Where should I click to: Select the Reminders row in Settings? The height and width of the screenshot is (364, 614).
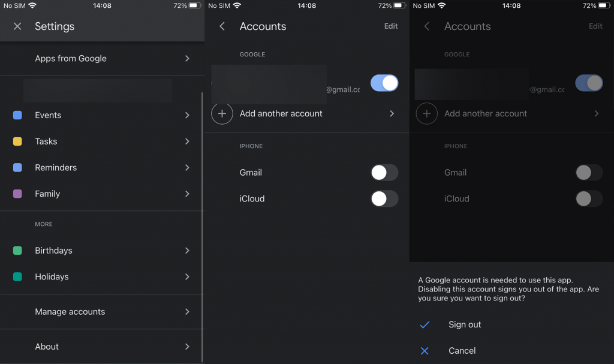102,168
